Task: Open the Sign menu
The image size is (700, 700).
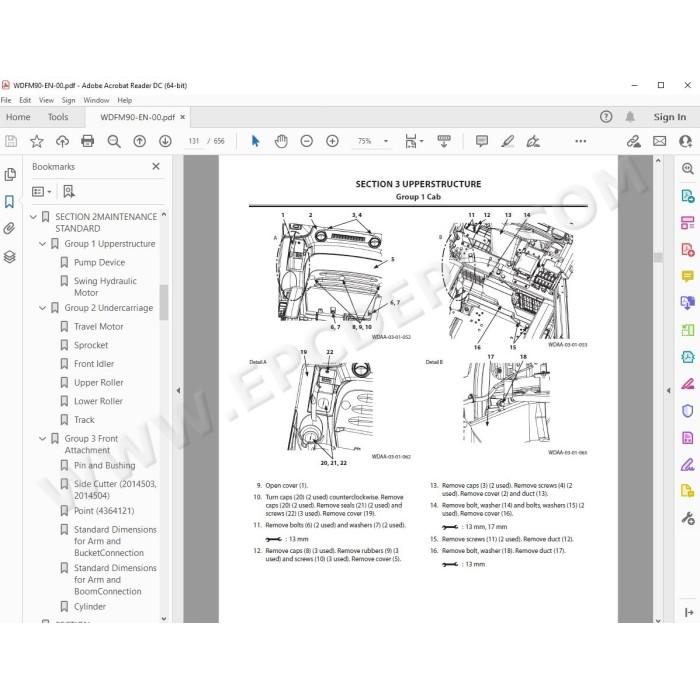Action: (x=68, y=100)
